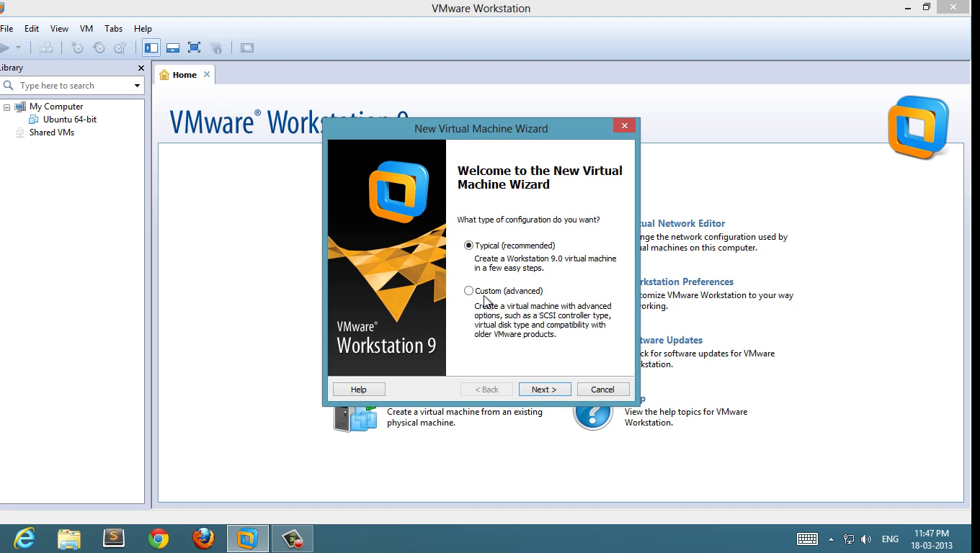Enter full screen mode via toolbar icon
Screen dimensions: 980x553
[x=194, y=48]
